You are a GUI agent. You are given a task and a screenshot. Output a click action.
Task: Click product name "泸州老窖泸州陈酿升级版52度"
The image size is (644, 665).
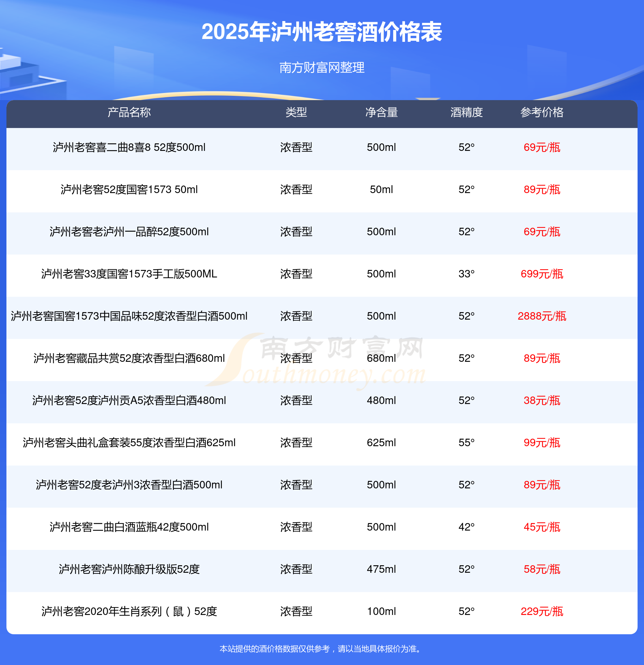pyautogui.click(x=129, y=569)
